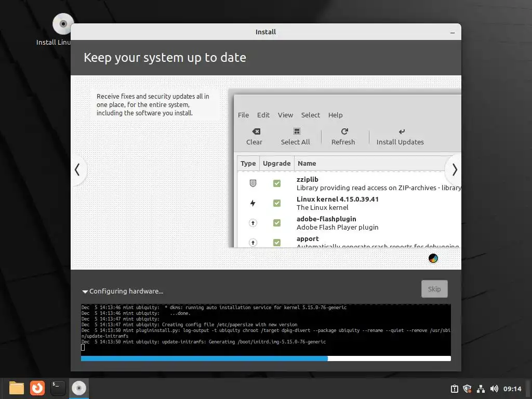
Task: Click the adobe-flashplugin package name
Action: coord(326,219)
